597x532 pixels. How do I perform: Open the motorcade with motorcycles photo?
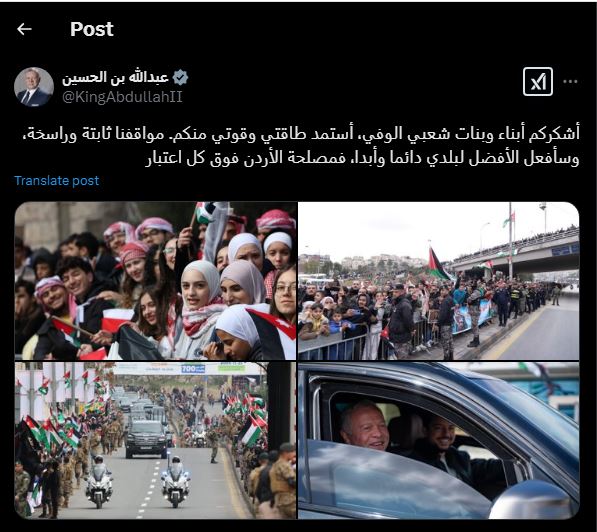155,441
